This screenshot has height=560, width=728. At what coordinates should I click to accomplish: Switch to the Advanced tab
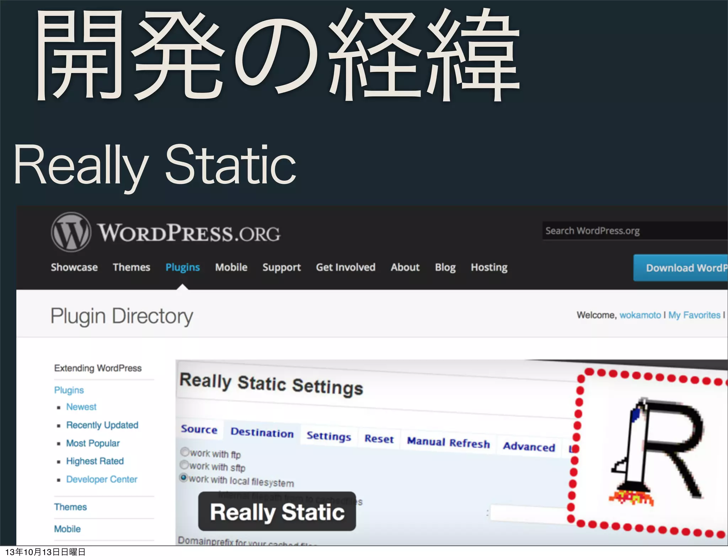[529, 446]
